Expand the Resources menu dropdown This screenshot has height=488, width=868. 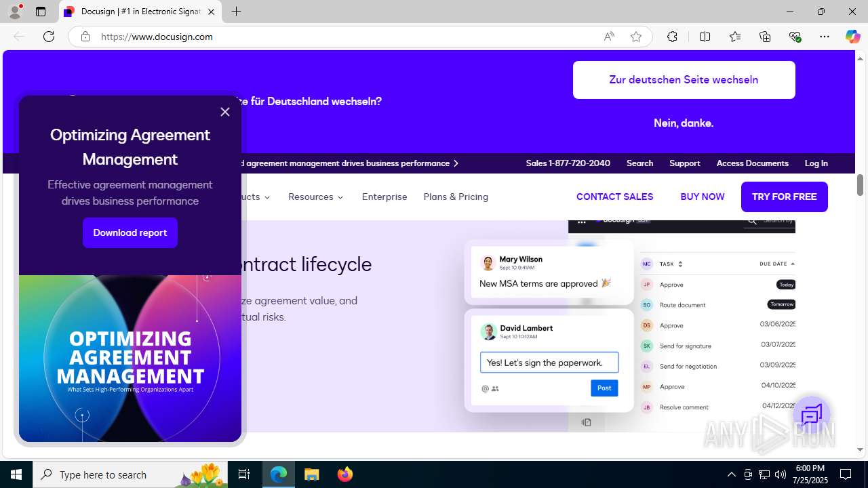316,197
